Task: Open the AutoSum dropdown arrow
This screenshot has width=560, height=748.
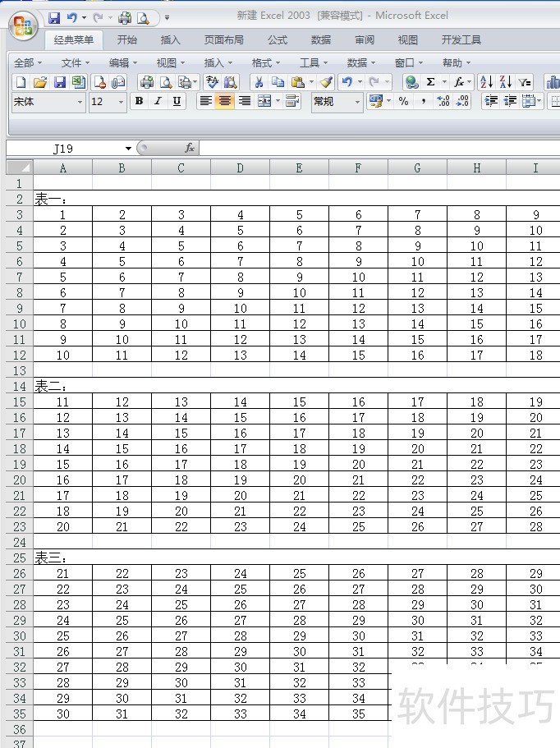Action: pos(444,82)
